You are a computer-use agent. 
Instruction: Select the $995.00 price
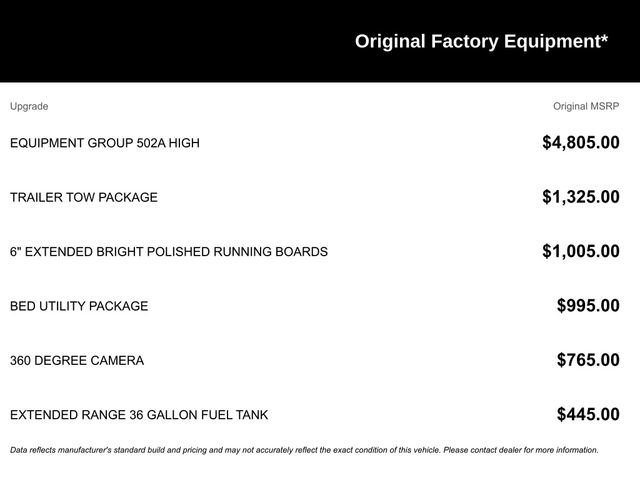tap(588, 306)
